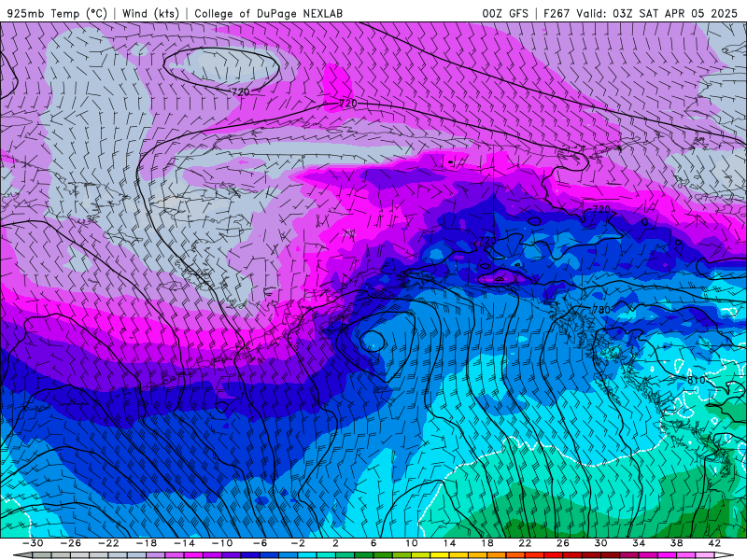Click the positive "2" colorbar scale label
Viewport: 747px width, 560px height.
coord(335,543)
